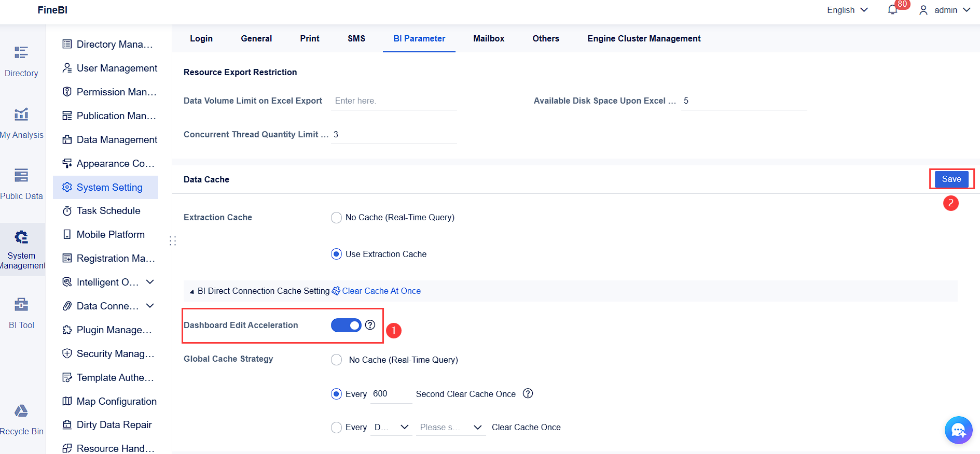The height and width of the screenshot is (454, 980).
Task: Open the System Management section
Action: (22, 249)
